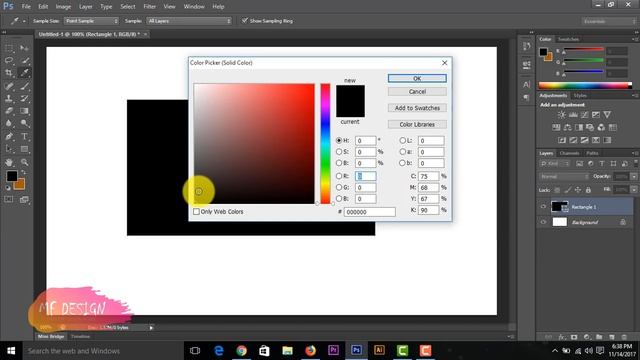Click Add to Swatches button
640x360 pixels.
coord(417,108)
